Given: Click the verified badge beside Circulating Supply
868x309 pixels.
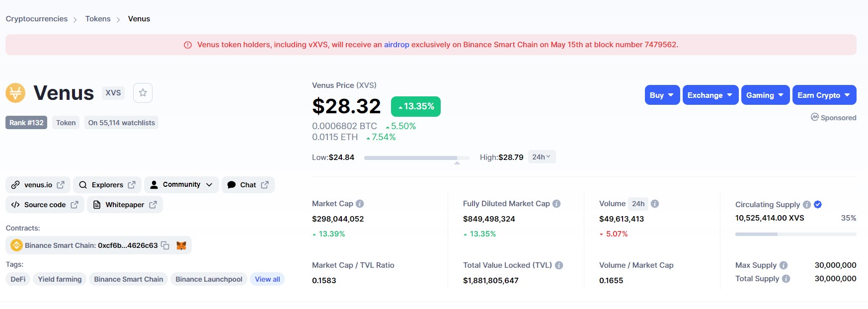Looking at the screenshot, I should pos(818,204).
